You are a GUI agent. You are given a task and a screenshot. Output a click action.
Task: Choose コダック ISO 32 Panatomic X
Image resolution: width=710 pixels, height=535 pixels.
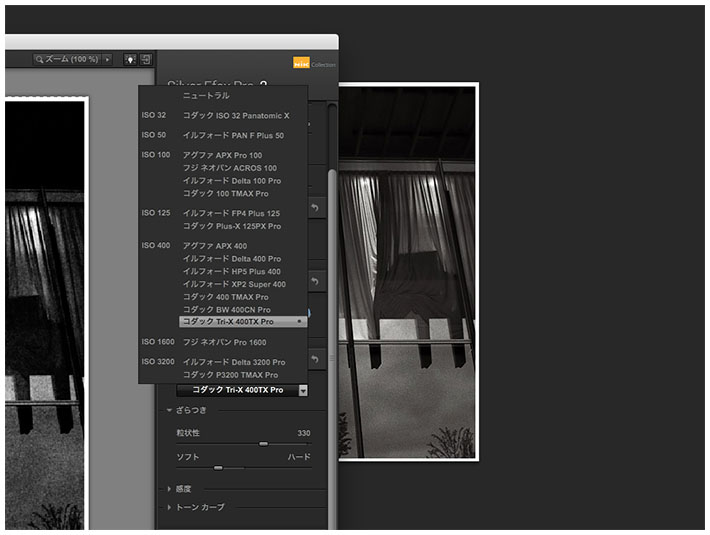(236, 115)
